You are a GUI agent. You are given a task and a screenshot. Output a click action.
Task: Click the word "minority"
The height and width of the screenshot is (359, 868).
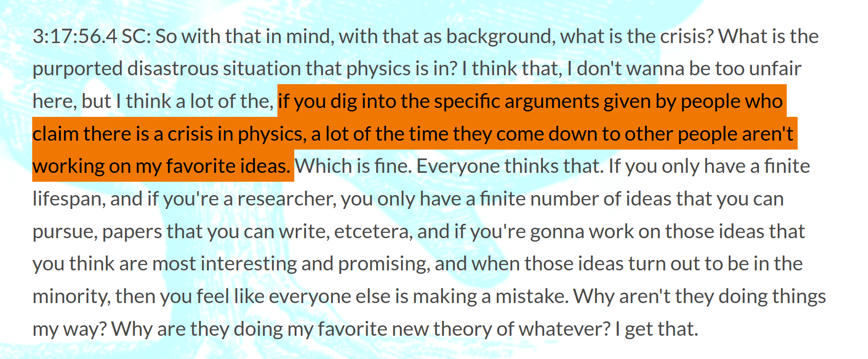pos(71,297)
